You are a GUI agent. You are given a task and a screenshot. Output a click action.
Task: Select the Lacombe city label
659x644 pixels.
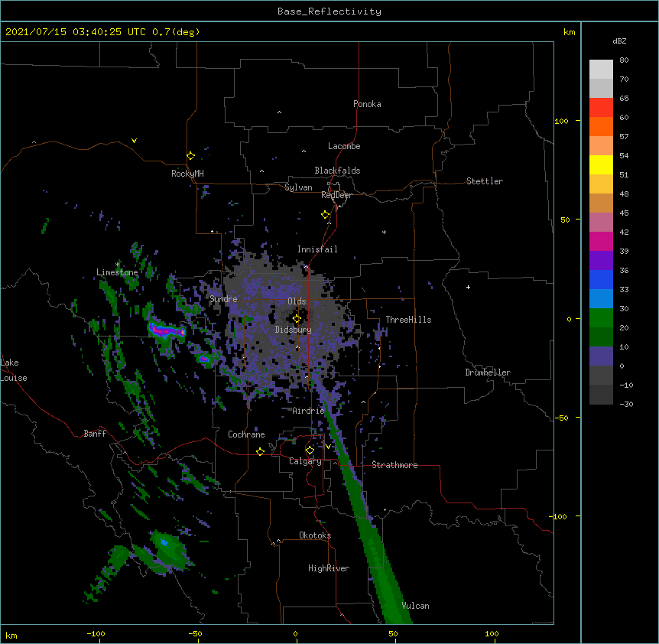(x=344, y=146)
